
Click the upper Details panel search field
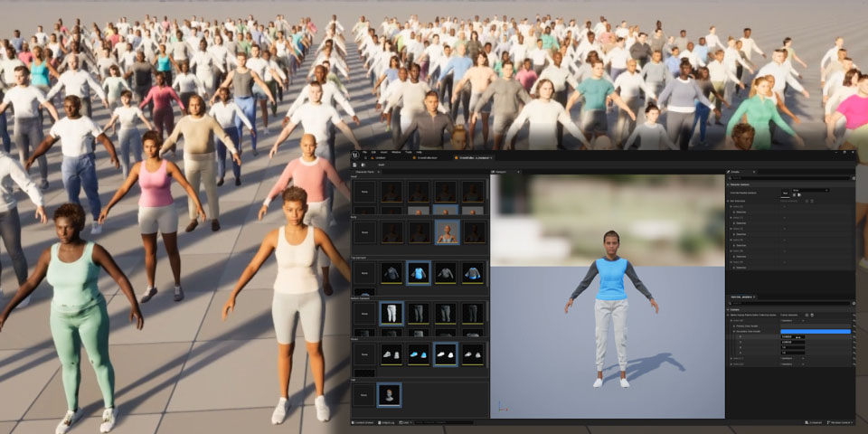pyautogui.click(x=788, y=178)
